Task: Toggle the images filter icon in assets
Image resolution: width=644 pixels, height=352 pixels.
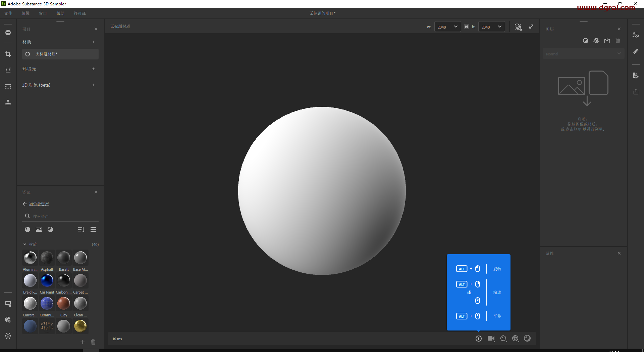Action: 39,229
